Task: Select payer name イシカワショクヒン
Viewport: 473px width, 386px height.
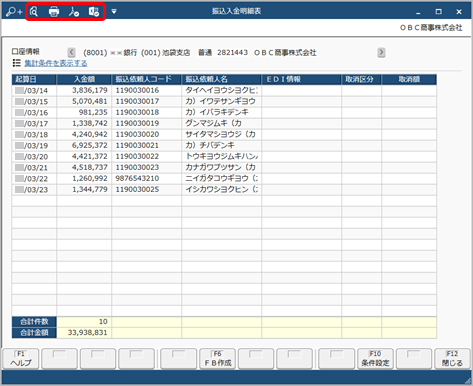Action: [x=221, y=189]
